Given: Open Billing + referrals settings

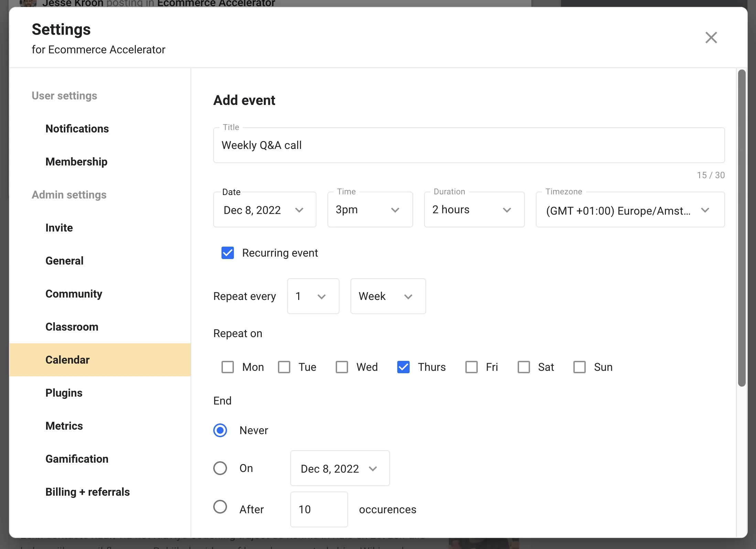Looking at the screenshot, I should pos(87,492).
